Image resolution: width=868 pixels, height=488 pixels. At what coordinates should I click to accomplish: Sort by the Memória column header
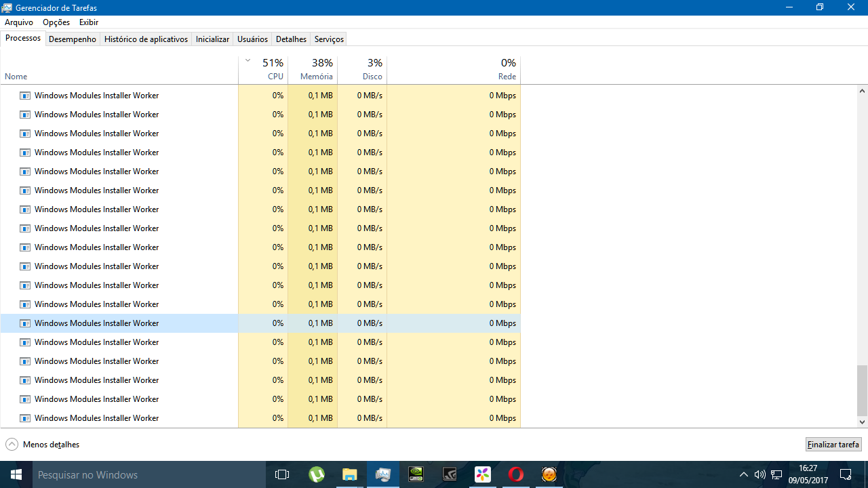[x=313, y=70]
